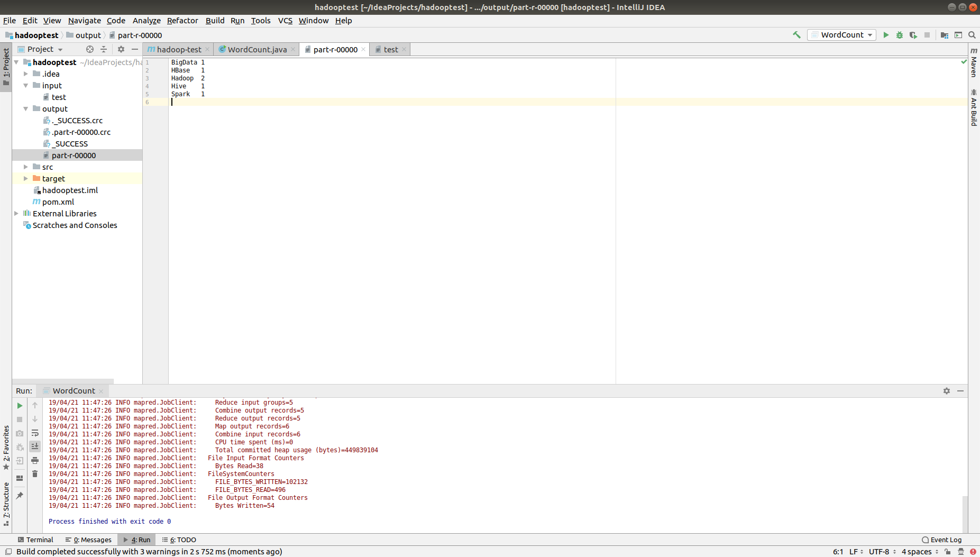Run WordCount with coverage
The image size is (980, 557).
pyautogui.click(x=913, y=34)
